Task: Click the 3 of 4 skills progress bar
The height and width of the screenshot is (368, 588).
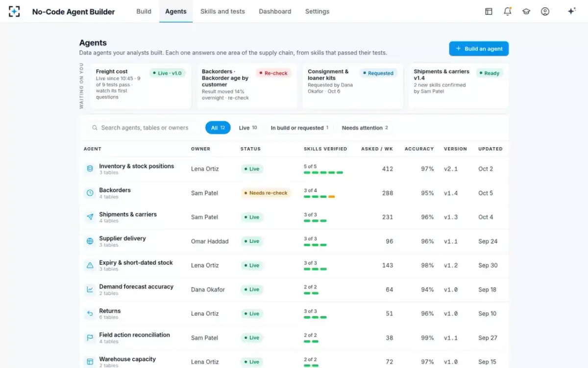Action: 319,197
